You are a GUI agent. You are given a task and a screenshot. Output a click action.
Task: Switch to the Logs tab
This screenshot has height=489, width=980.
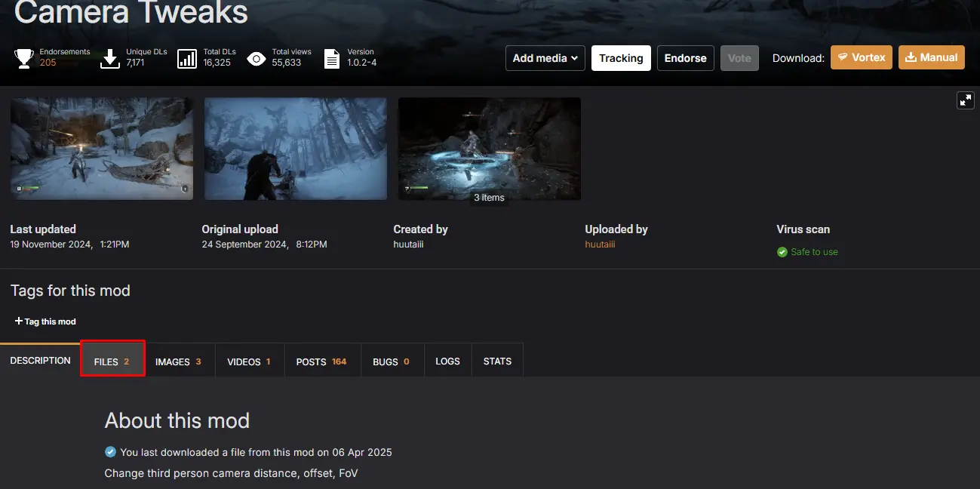pos(447,361)
